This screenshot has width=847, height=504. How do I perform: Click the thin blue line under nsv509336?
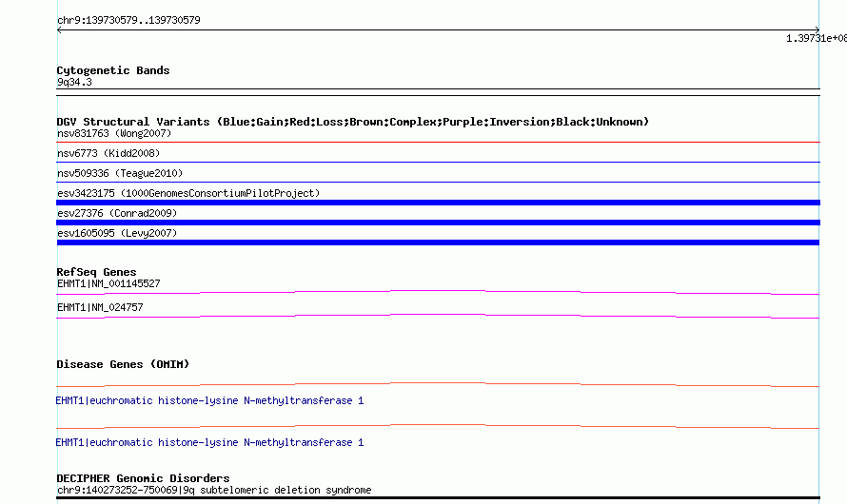click(x=438, y=182)
